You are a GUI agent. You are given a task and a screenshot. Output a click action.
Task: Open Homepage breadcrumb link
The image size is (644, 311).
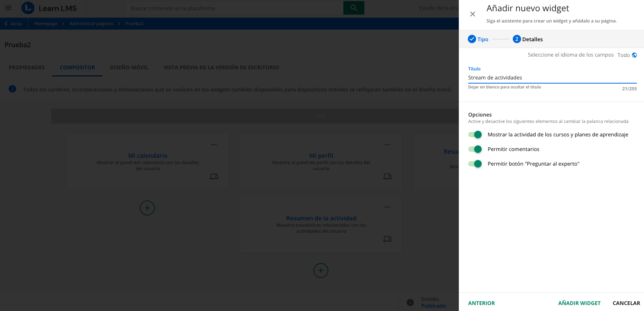coord(46,24)
